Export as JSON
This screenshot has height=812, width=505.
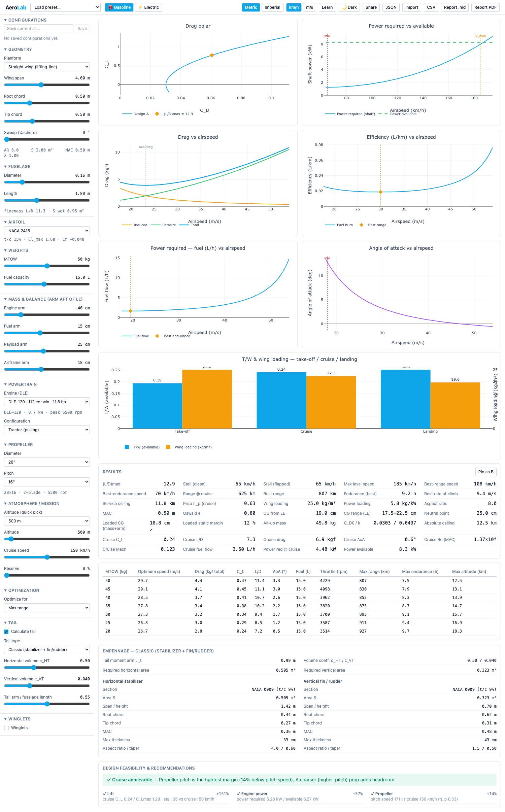pos(391,7)
